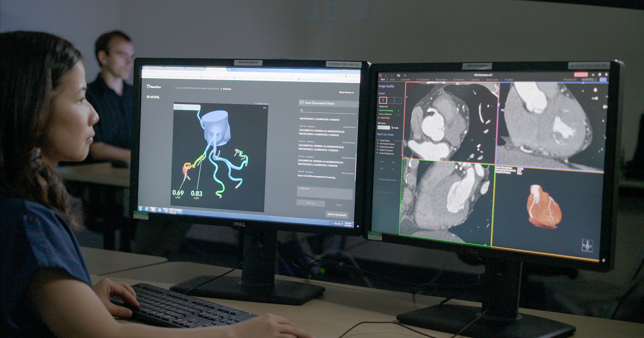644x338 pixels.
Task: Click the red workstation logo icon
Action: pos(380,76)
